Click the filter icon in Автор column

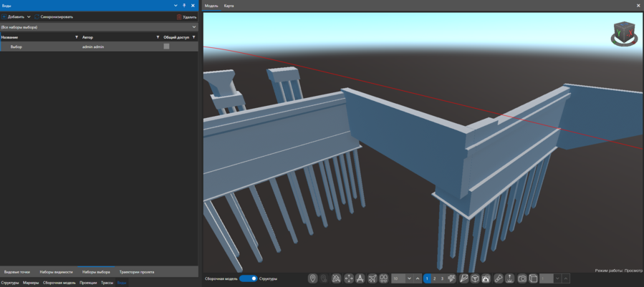coord(158,37)
